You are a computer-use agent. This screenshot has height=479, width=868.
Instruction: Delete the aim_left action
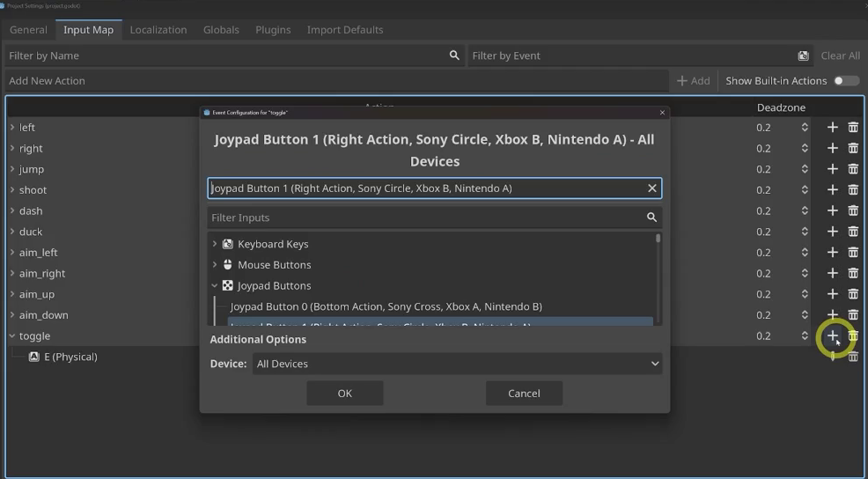coord(853,253)
